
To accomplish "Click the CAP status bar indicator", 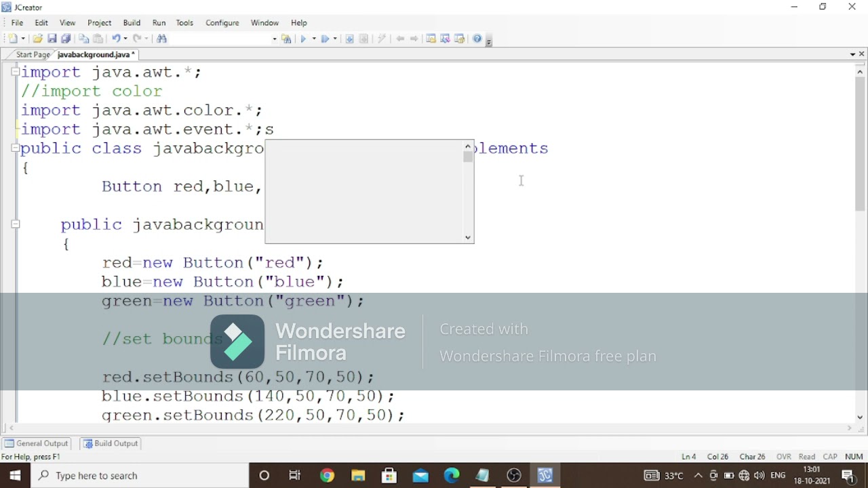I will 830,457.
